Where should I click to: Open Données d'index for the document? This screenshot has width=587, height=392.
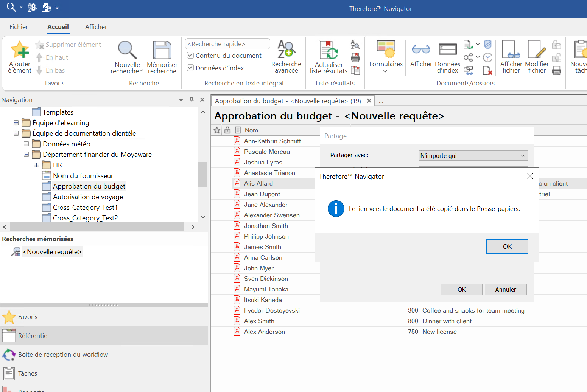pos(448,57)
